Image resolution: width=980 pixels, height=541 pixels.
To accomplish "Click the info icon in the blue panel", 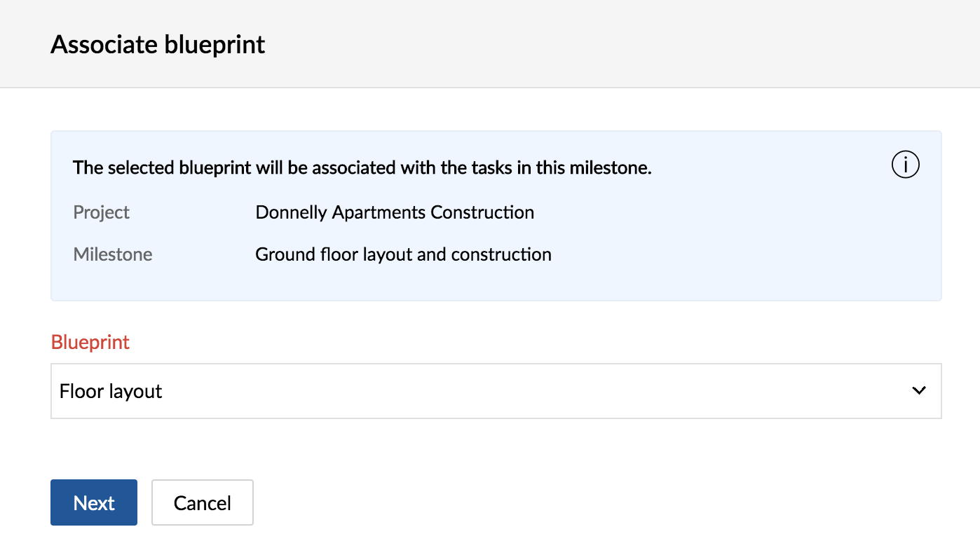I will 905,165.
